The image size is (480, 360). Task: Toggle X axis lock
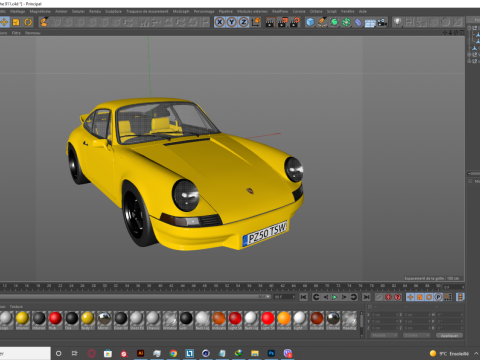[x=219, y=22]
